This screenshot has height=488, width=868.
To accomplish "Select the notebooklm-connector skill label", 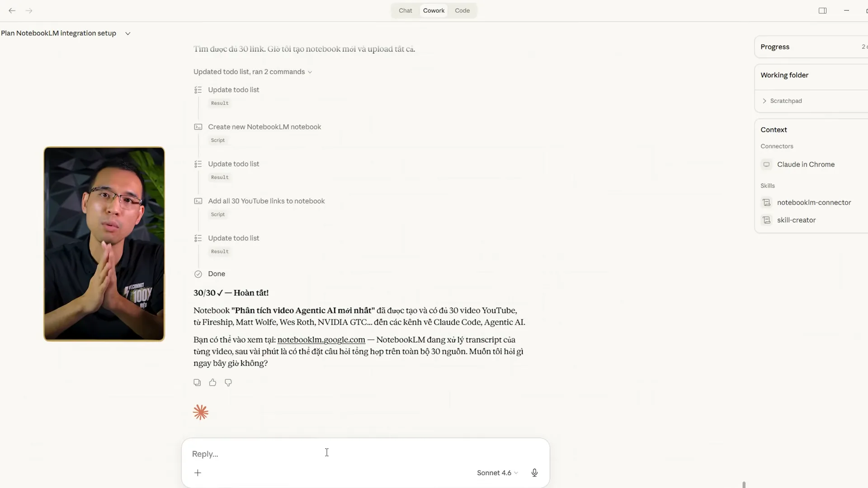I will [x=814, y=202].
